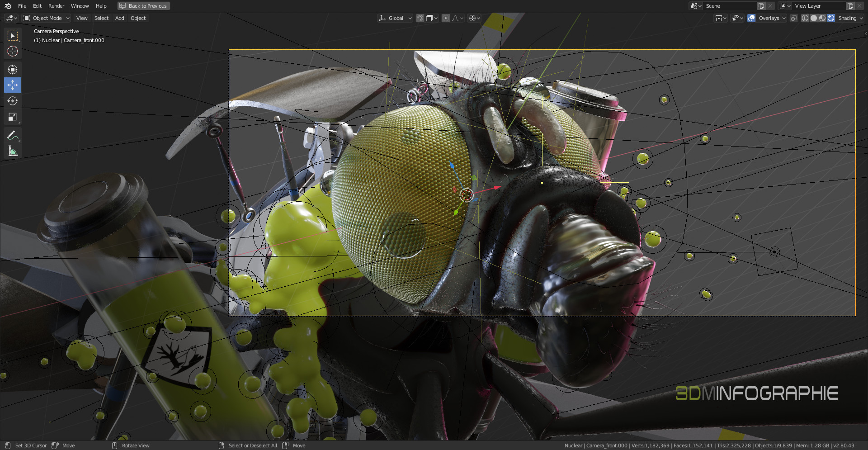868x450 pixels.
Task: Select the Annotate tool
Action: (13, 135)
